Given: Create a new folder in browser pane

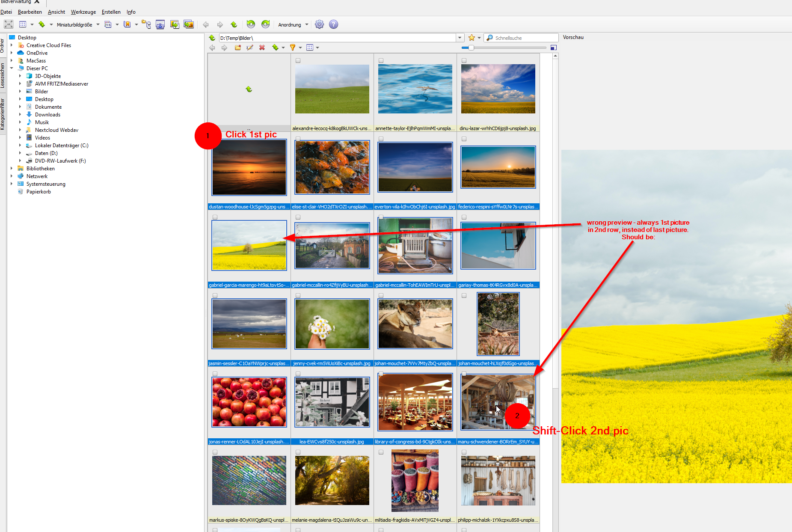Looking at the screenshot, I should pyautogui.click(x=237, y=48).
